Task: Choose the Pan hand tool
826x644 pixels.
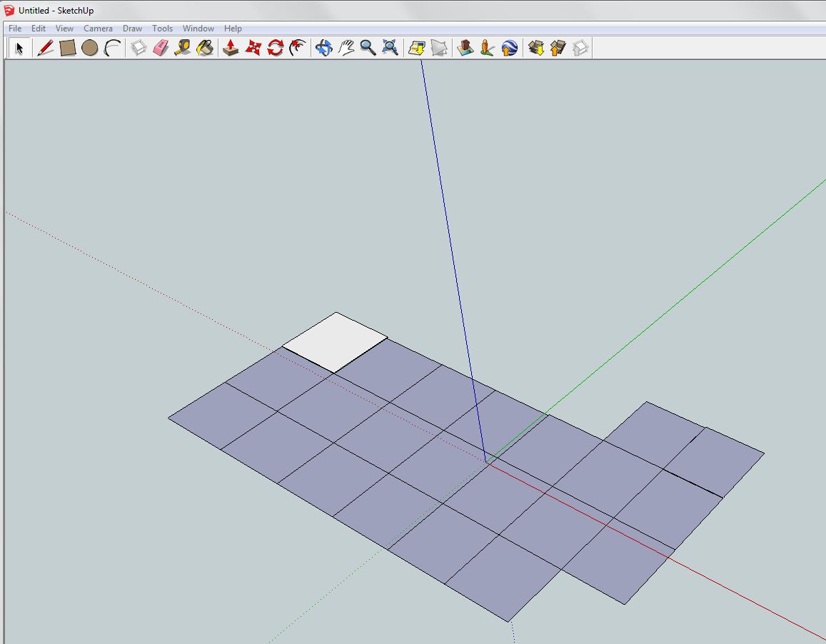Action: (346, 48)
